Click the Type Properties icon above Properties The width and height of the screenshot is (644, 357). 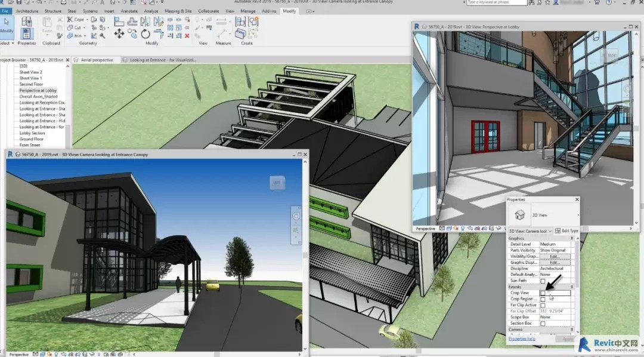click(27, 21)
